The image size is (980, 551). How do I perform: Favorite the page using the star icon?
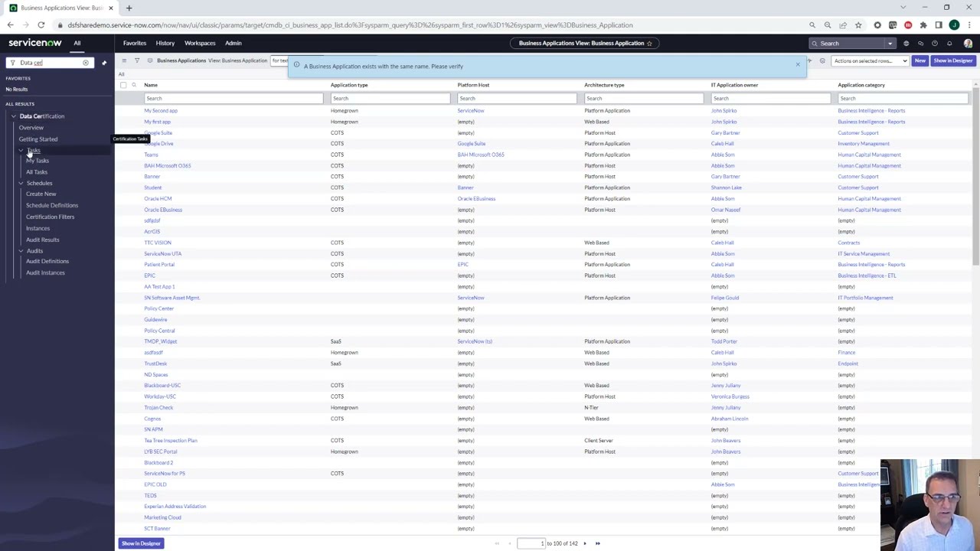click(x=649, y=43)
